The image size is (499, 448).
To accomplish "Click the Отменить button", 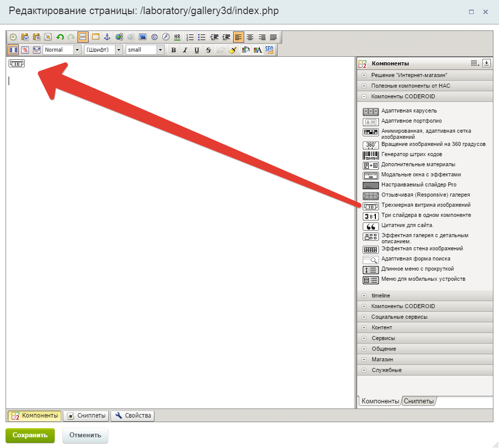I will coord(85,435).
